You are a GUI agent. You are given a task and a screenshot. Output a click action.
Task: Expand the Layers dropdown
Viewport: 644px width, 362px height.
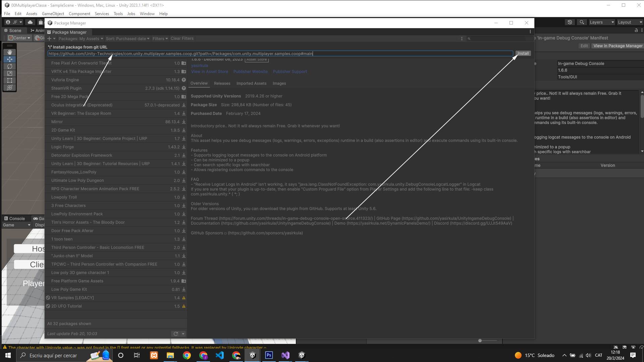tap(602, 22)
